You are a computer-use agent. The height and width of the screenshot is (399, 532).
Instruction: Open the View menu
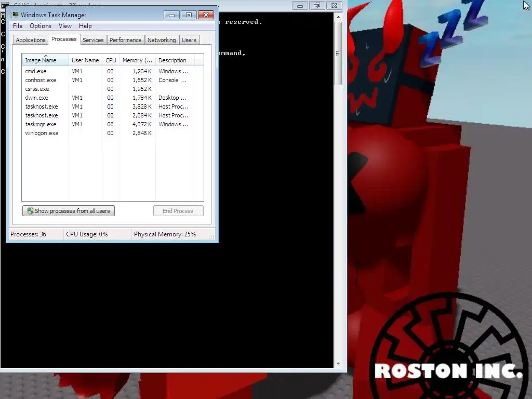pos(65,26)
